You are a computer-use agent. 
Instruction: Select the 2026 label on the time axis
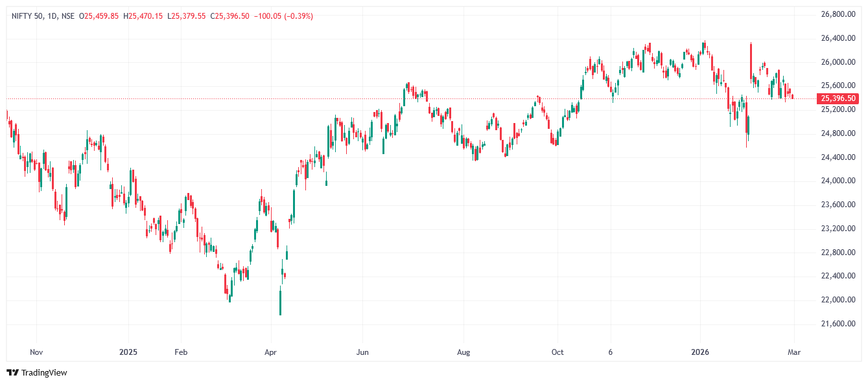700,352
